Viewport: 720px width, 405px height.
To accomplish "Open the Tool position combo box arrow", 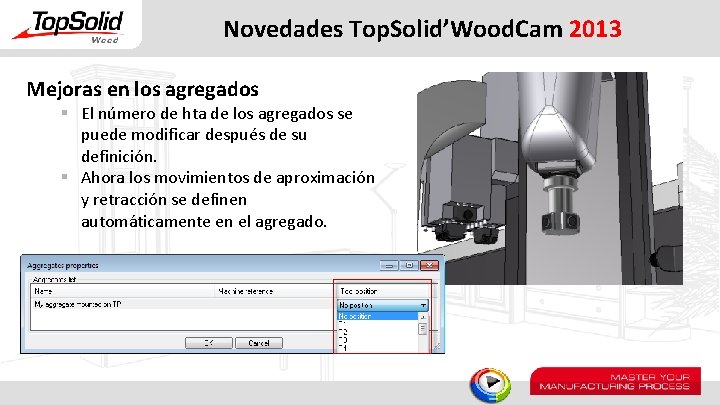I will click(x=423, y=305).
